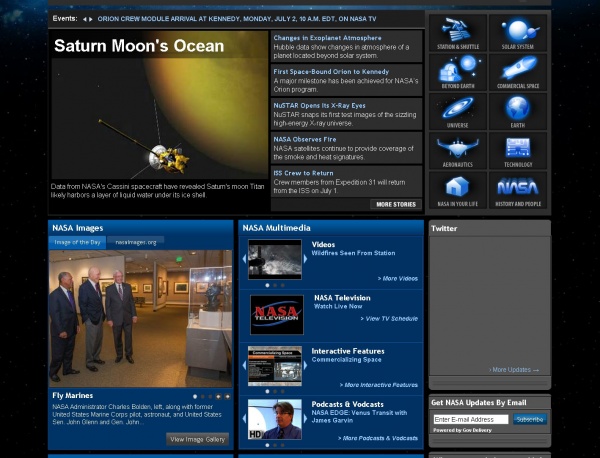Select first pagination dot under Podcasts thumbnail

click(x=267, y=445)
